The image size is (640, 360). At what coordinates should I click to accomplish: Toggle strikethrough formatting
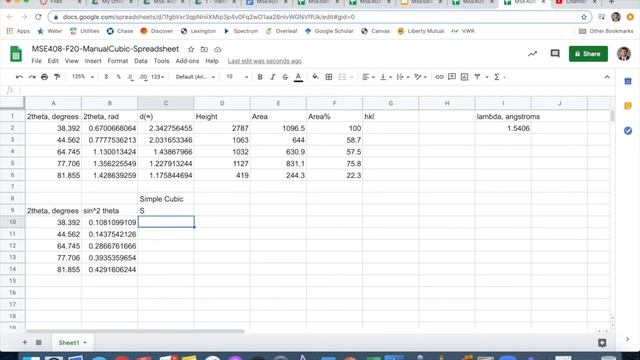pyautogui.click(x=285, y=77)
